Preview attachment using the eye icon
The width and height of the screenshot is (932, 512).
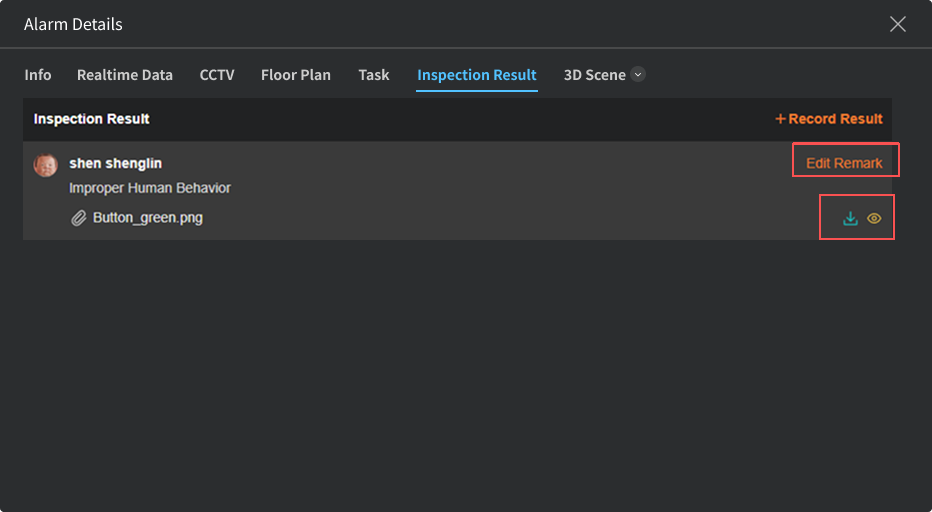[874, 219]
